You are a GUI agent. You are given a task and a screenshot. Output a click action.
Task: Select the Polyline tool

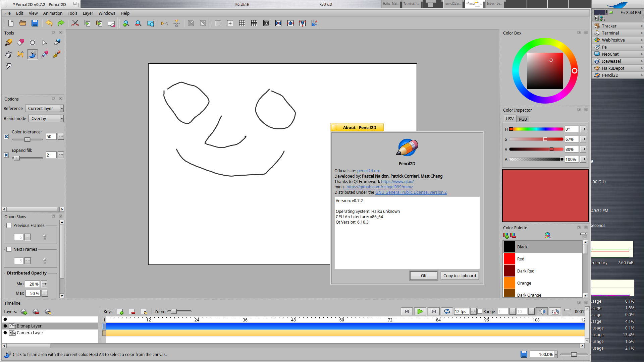[21, 54]
